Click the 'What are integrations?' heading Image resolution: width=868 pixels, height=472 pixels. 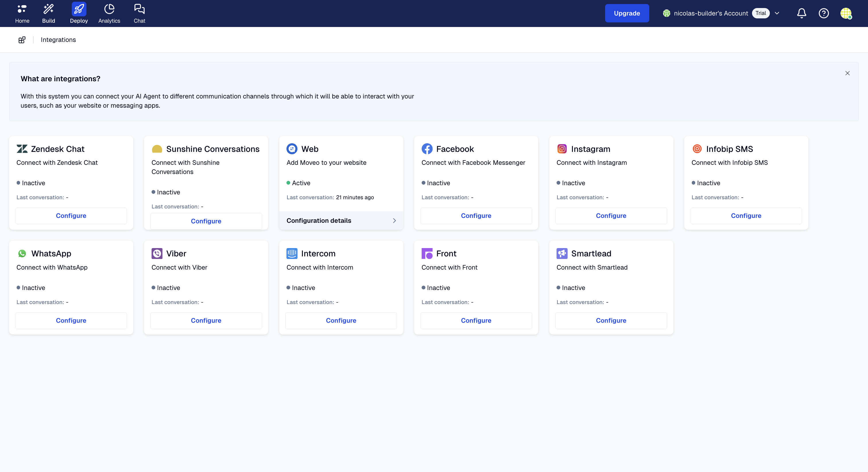pos(61,79)
